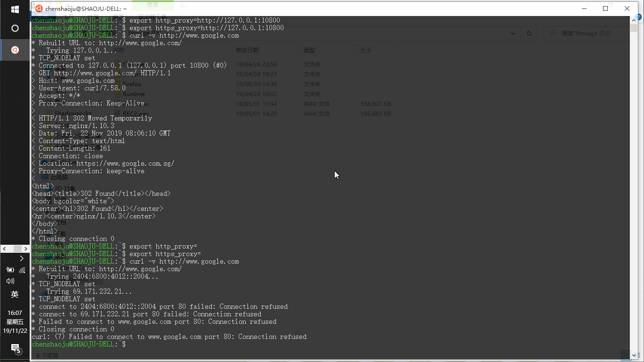The height and width of the screenshot is (362, 644).
Task: Click the Windows Start button
Action: tap(15, 8)
